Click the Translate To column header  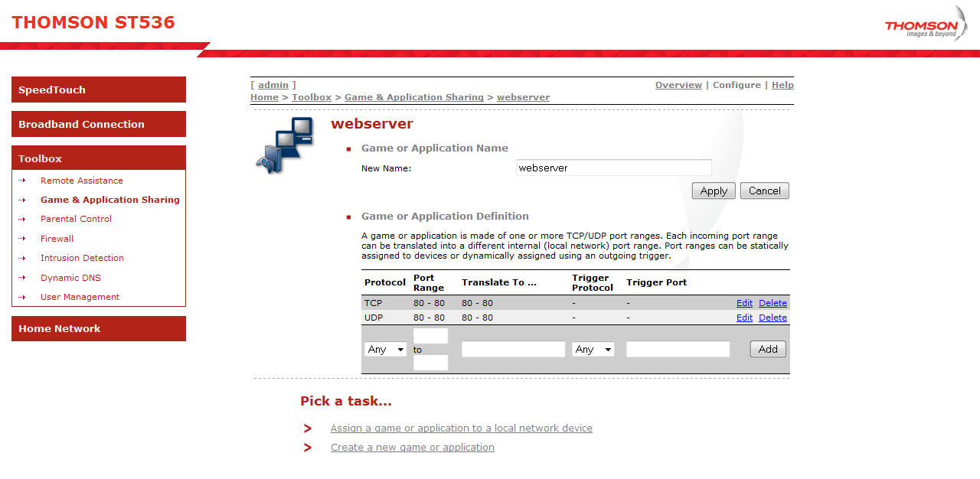499,282
